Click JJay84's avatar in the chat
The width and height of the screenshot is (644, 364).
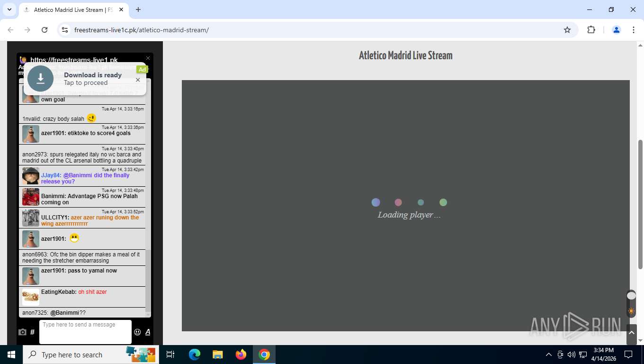click(x=31, y=176)
